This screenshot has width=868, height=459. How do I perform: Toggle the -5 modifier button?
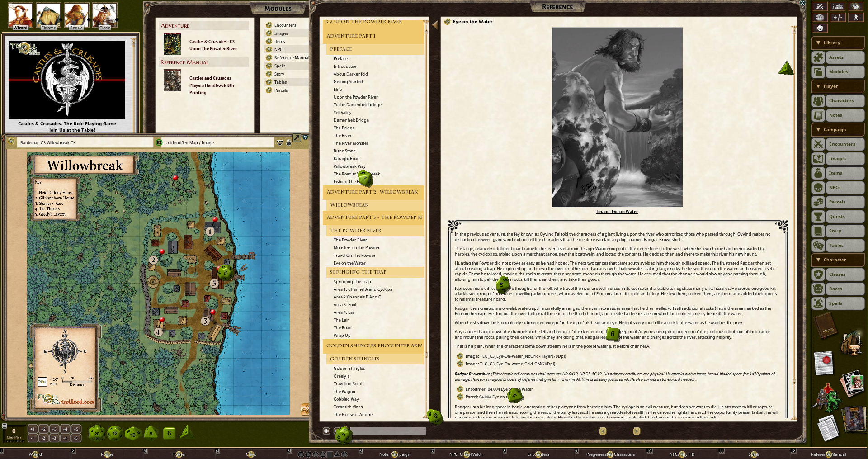tap(76, 438)
